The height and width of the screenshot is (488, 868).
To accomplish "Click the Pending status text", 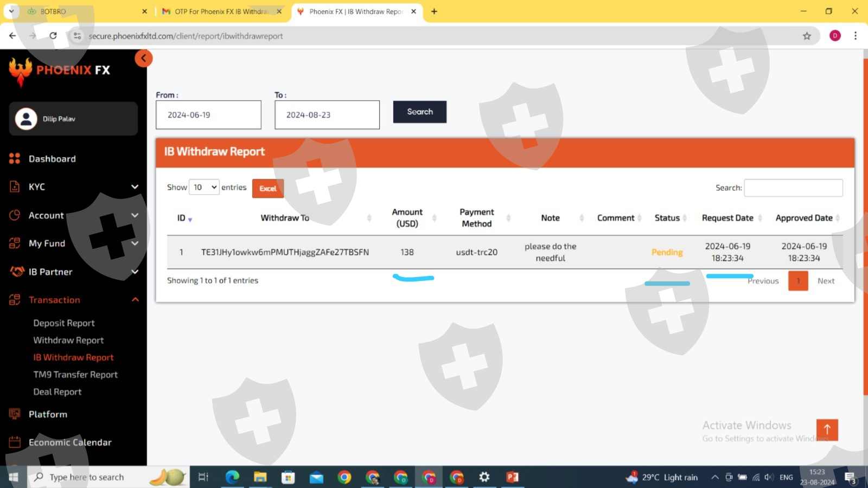I will (667, 252).
